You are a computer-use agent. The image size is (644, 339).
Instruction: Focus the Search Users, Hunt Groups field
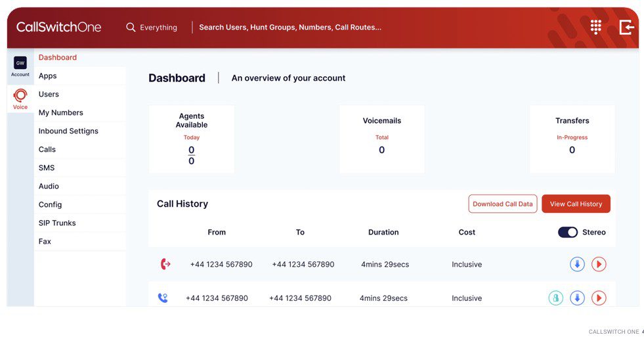click(x=290, y=28)
